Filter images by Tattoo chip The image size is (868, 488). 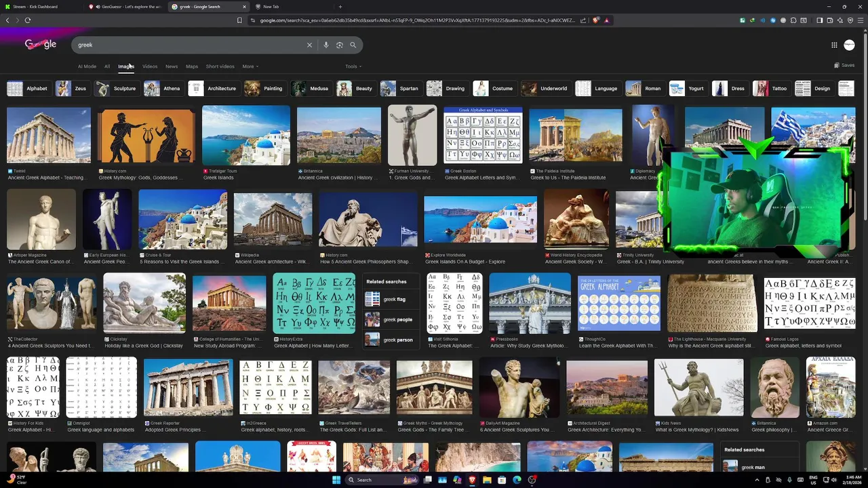[x=772, y=88]
